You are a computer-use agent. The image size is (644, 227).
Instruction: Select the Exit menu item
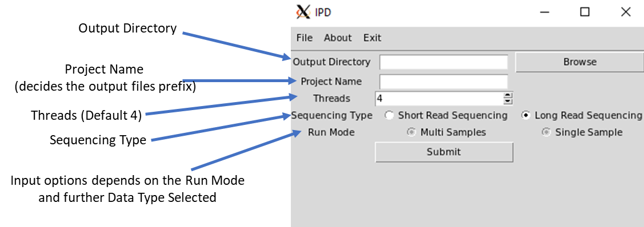[x=372, y=38]
